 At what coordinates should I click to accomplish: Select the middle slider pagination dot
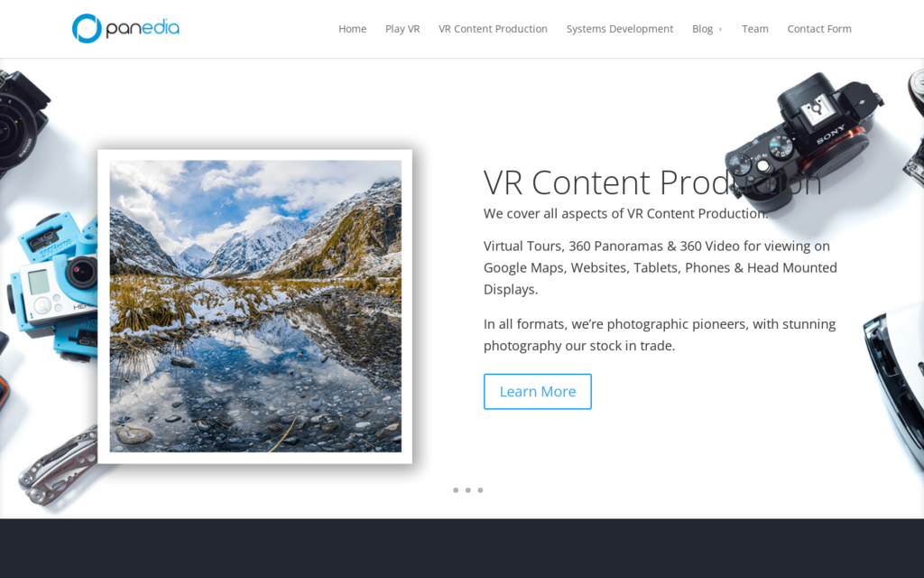(x=468, y=490)
